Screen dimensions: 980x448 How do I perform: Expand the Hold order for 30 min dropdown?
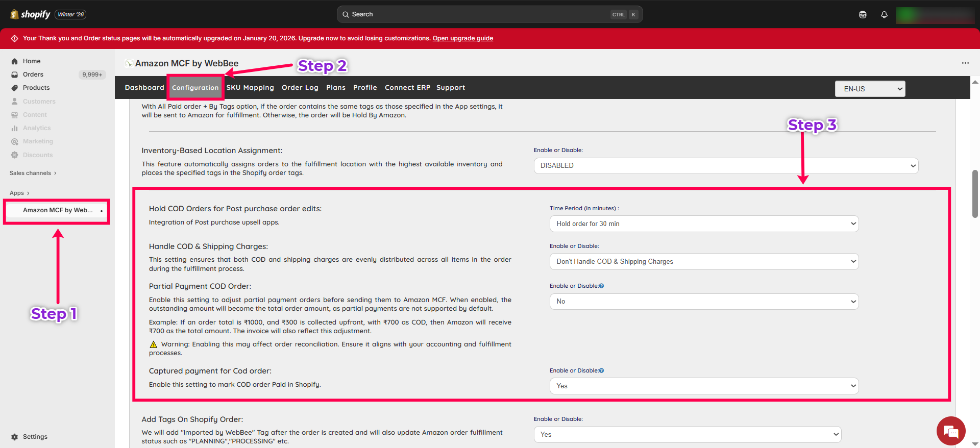click(x=703, y=224)
